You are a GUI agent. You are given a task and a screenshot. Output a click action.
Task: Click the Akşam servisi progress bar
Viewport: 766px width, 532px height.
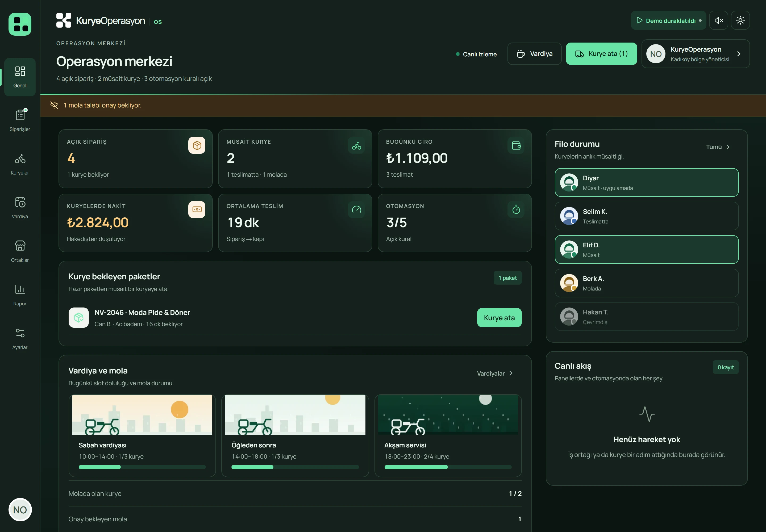tap(448, 467)
